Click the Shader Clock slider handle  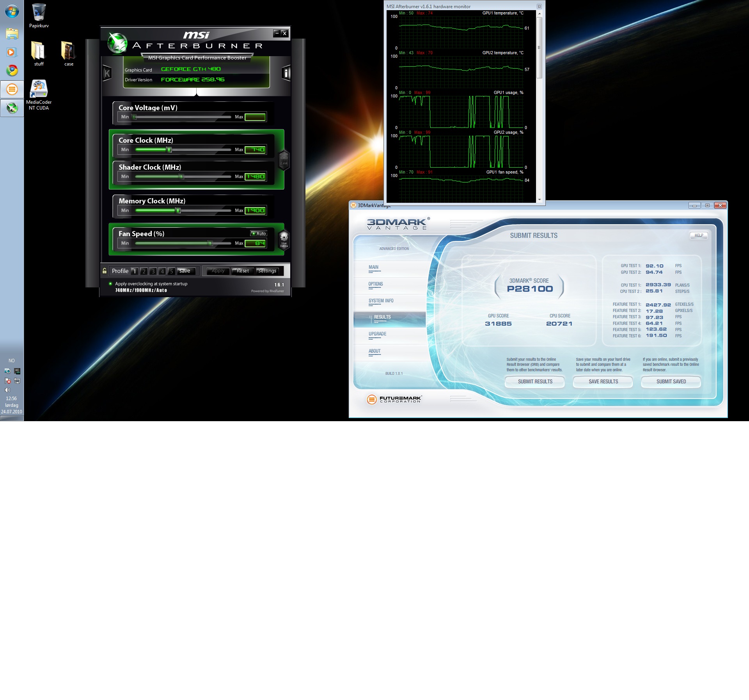(181, 177)
